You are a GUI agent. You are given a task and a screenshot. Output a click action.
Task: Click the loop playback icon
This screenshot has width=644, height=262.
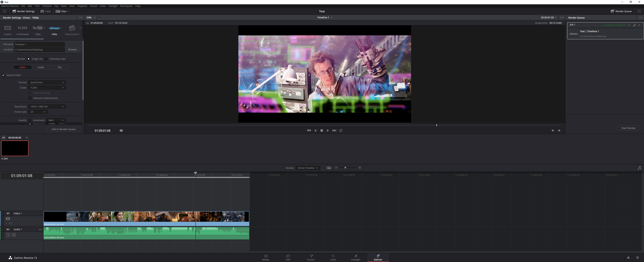tap(341, 130)
